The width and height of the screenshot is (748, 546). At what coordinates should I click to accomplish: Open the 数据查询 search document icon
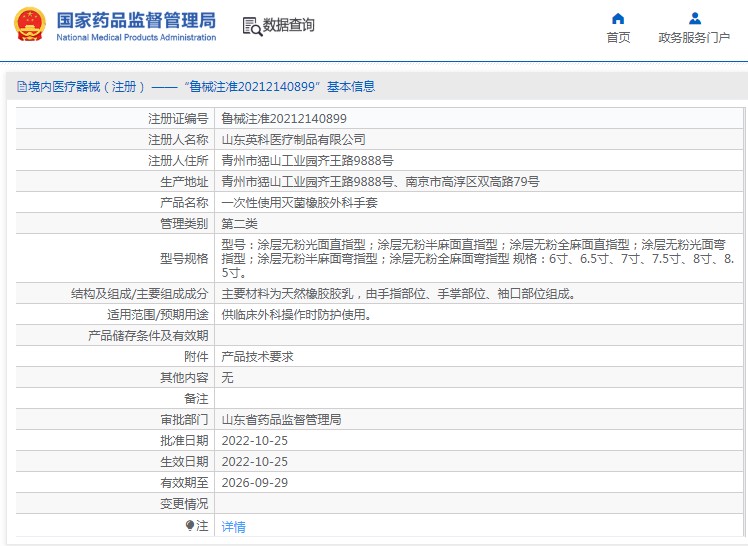coord(251,26)
